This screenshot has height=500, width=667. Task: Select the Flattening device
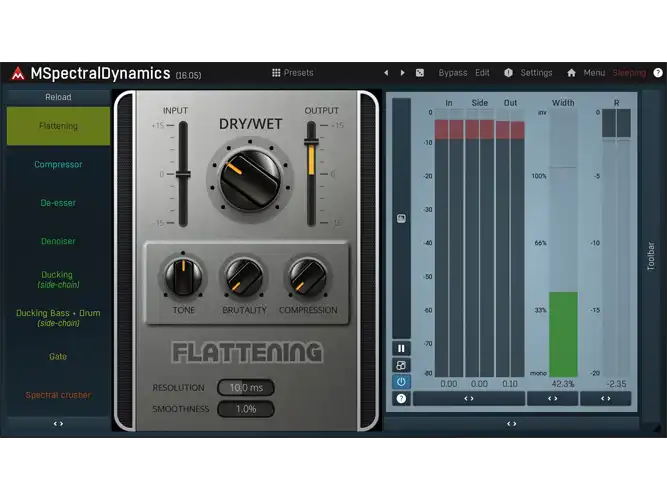pos(58,126)
